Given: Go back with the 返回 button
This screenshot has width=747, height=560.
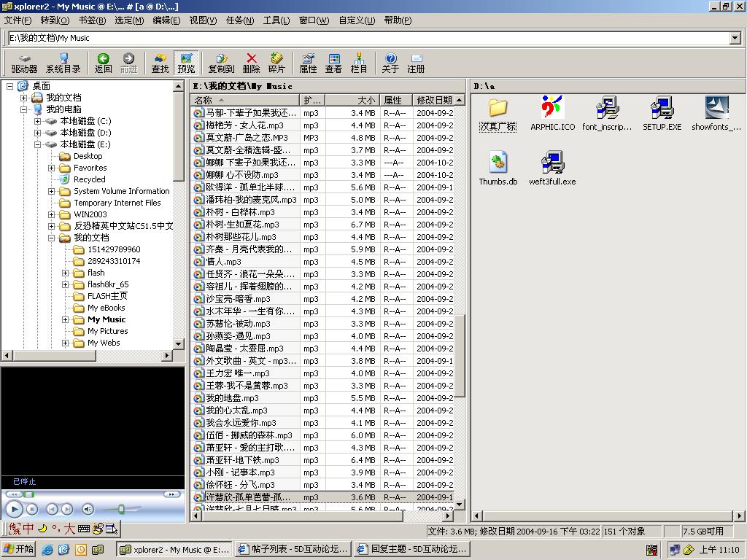Looking at the screenshot, I should tap(103, 63).
